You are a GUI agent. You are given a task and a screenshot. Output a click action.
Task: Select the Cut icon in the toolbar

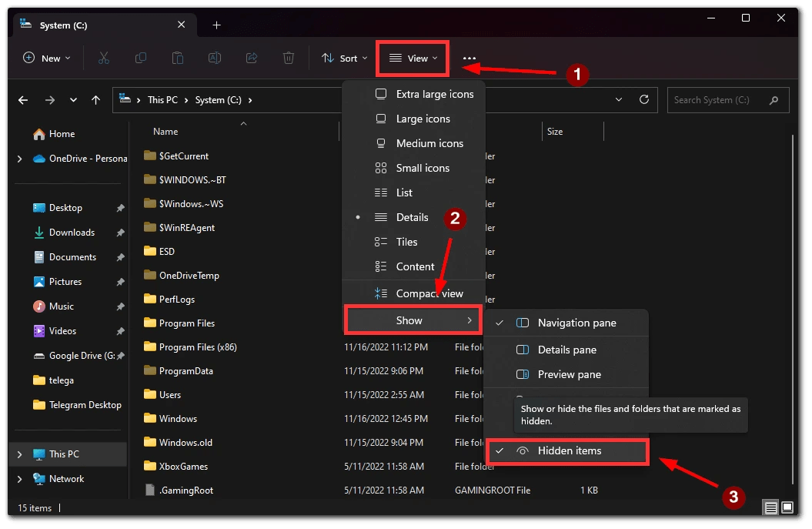tap(104, 58)
